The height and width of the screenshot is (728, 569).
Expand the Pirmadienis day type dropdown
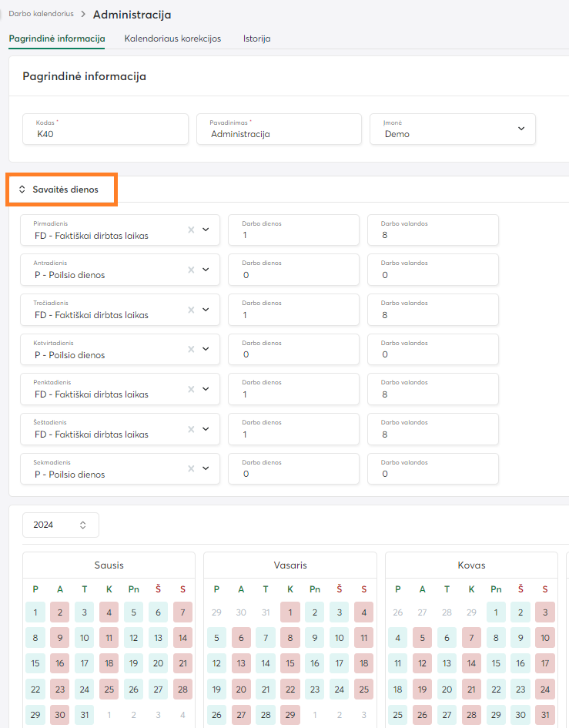tap(206, 230)
